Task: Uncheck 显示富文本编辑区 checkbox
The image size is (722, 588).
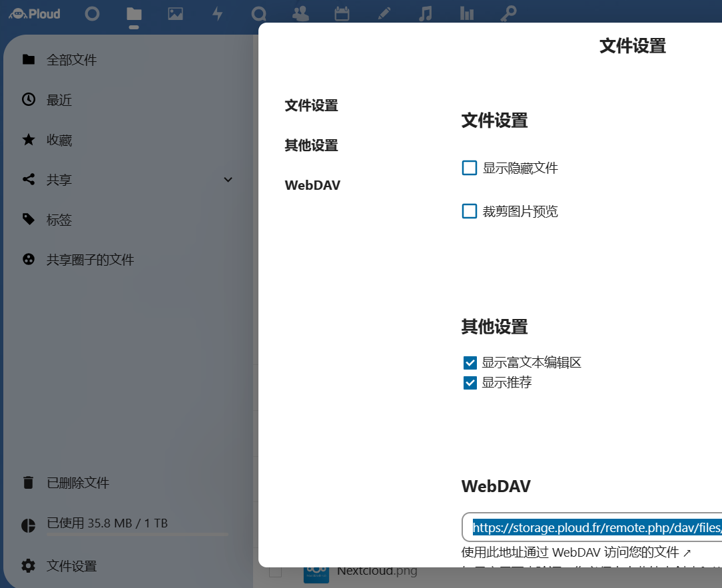Action: tap(470, 363)
